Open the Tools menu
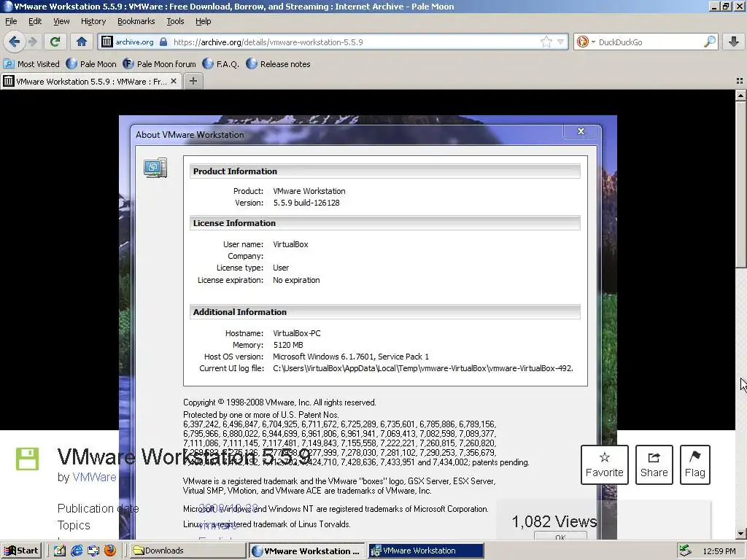 point(175,21)
